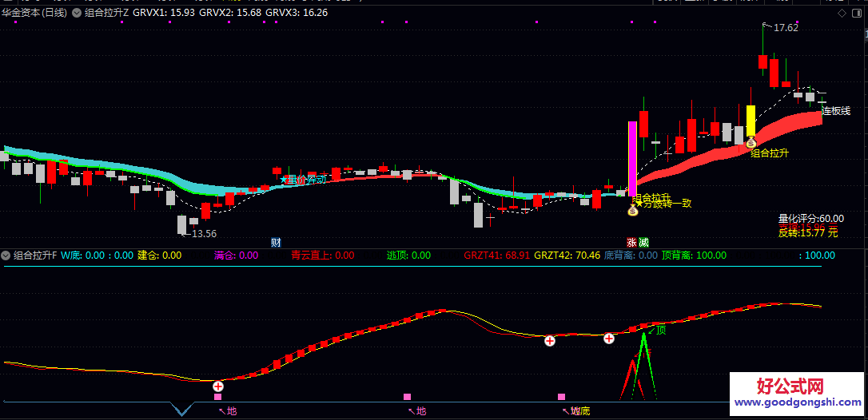Screen dimensions: 868x420
Task: Click the 量化评分:60.00 text
Action: click(811, 219)
